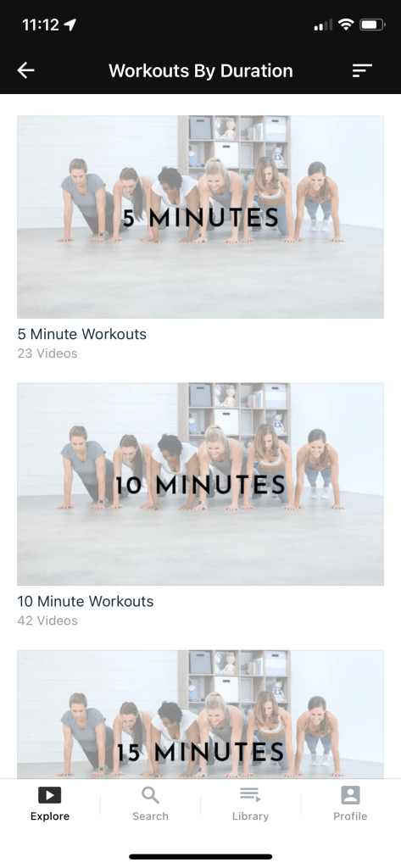Tap the Workouts By Duration header title
401x868 pixels.
[200, 71]
